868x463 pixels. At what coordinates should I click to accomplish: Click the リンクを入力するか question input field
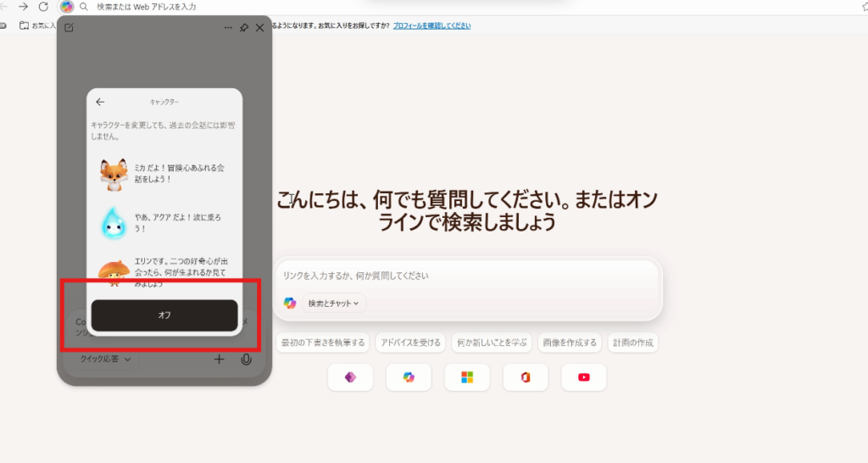(466, 276)
